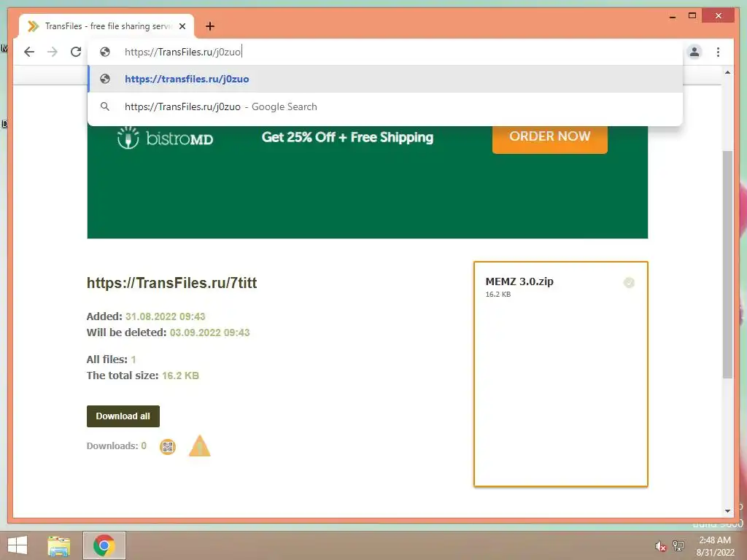
Task: Select the TransFiles browser tab
Action: pyautogui.click(x=107, y=26)
